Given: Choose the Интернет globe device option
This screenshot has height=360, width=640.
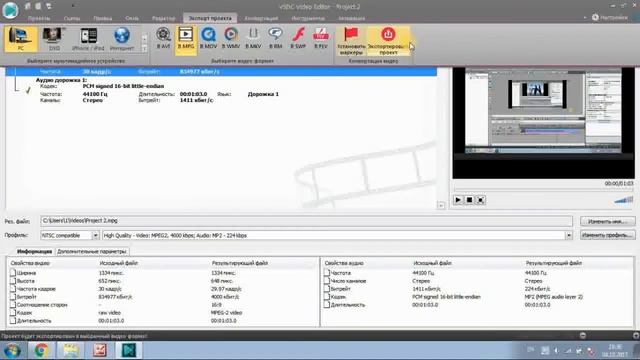Looking at the screenshot, I should point(122,39).
